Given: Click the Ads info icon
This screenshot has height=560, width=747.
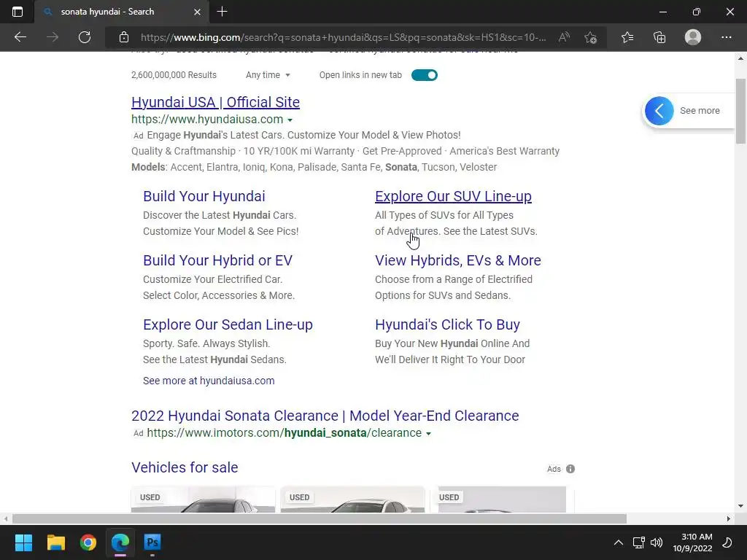Looking at the screenshot, I should coord(570,469).
